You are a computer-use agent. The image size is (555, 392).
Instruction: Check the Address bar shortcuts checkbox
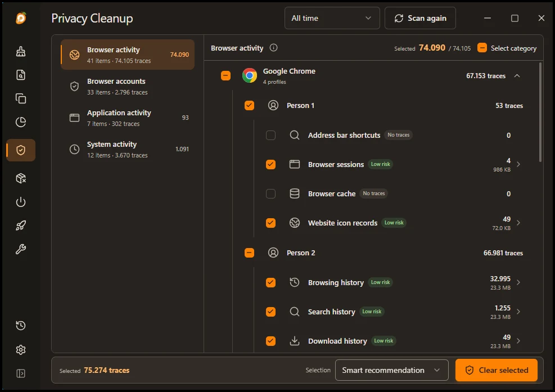[x=271, y=136]
